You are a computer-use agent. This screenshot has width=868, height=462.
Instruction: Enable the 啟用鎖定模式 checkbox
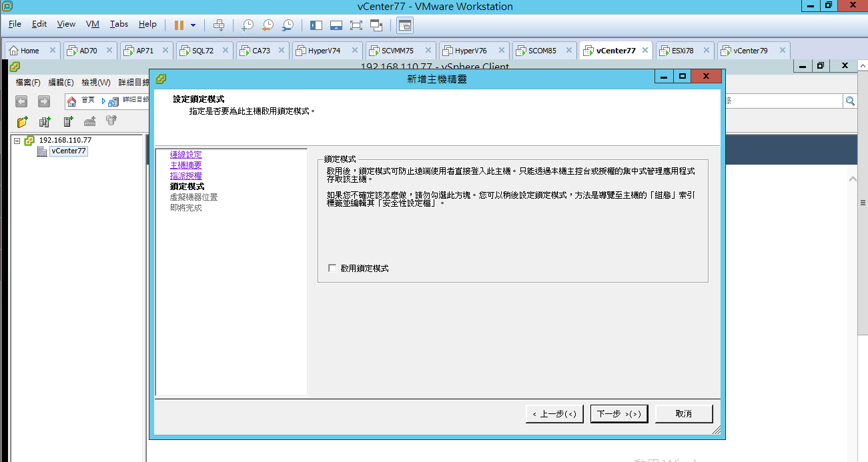coord(332,268)
